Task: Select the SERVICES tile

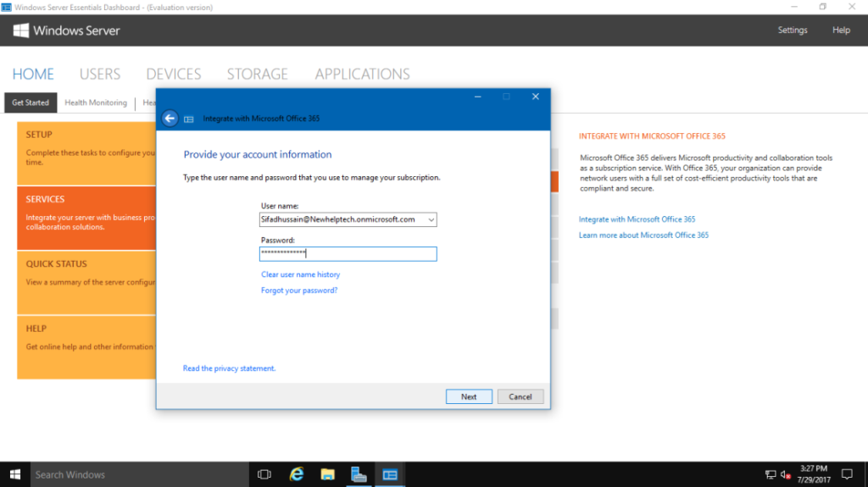Action: (x=86, y=218)
